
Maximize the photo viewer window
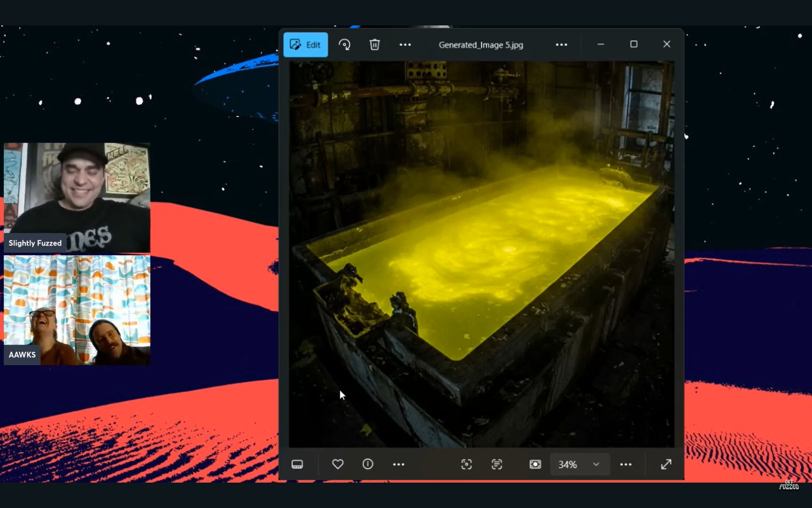634,44
